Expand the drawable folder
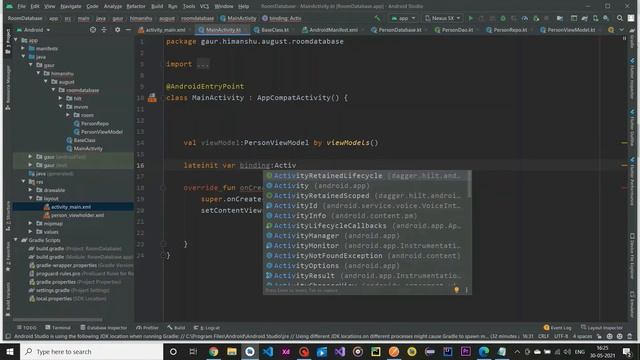The height and width of the screenshot is (360, 640). (x=30, y=190)
